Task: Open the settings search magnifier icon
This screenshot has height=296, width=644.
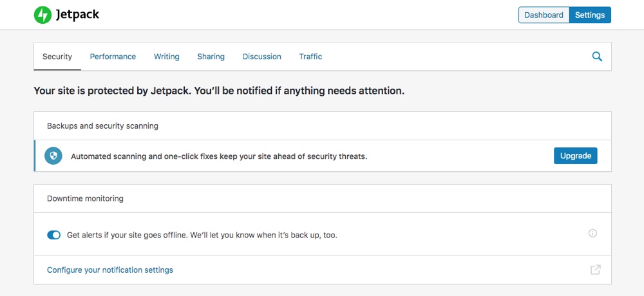Action: click(597, 57)
